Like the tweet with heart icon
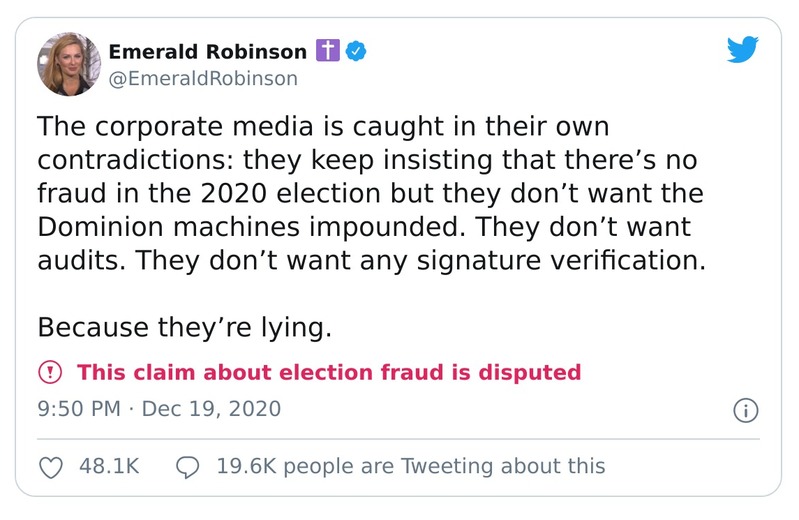The height and width of the screenshot is (520, 799). 54,466
